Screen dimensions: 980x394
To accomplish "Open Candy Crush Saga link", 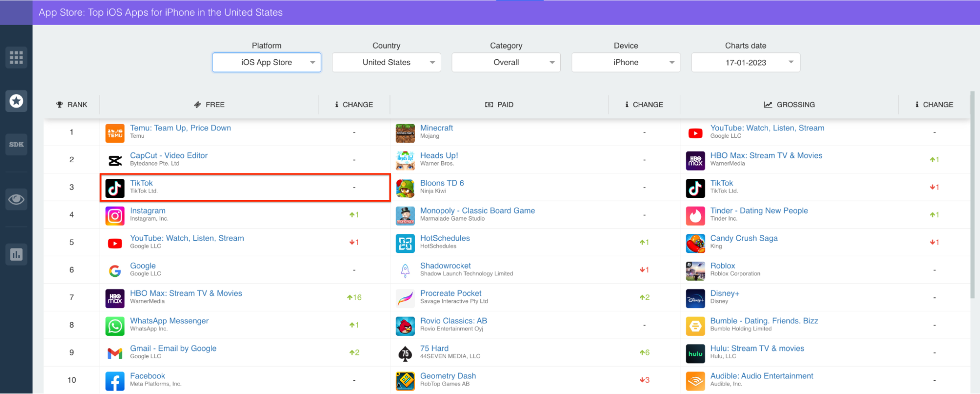I will [x=744, y=238].
